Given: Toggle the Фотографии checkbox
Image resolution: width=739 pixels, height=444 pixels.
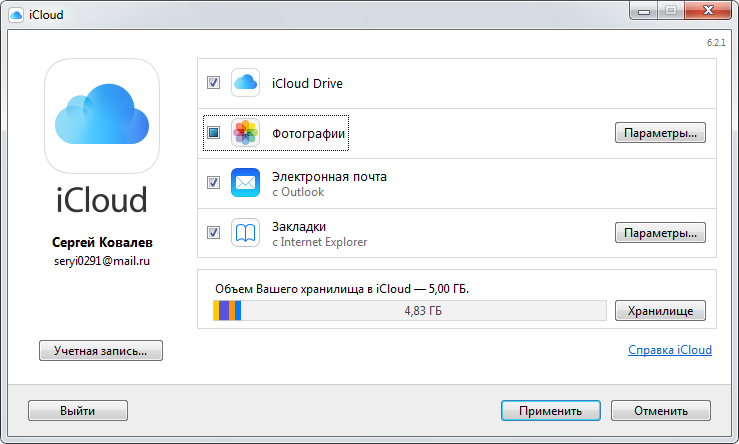Looking at the screenshot, I should point(213,132).
